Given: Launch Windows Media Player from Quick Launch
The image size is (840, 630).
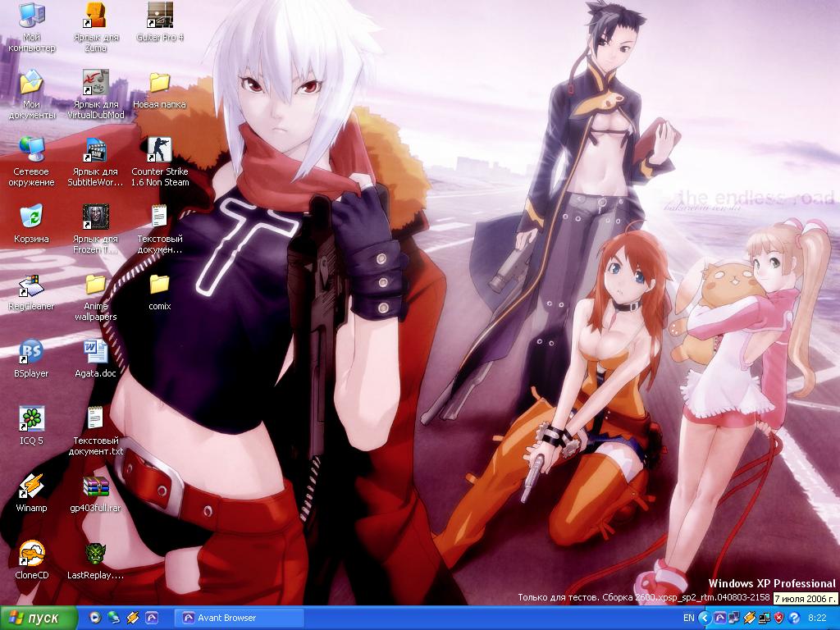Looking at the screenshot, I should click(x=95, y=618).
